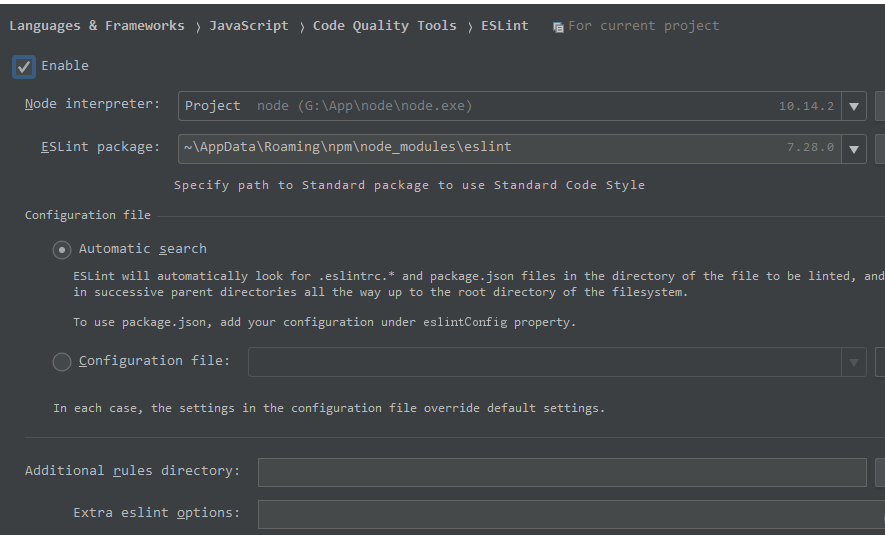Click the For current project icon
The width and height of the screenshot is (885, 535).
558,27
